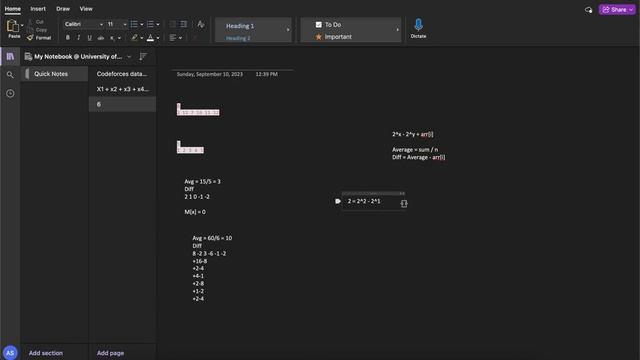Click Add page
The image size is (640, 360).
[x=110, y=353]
